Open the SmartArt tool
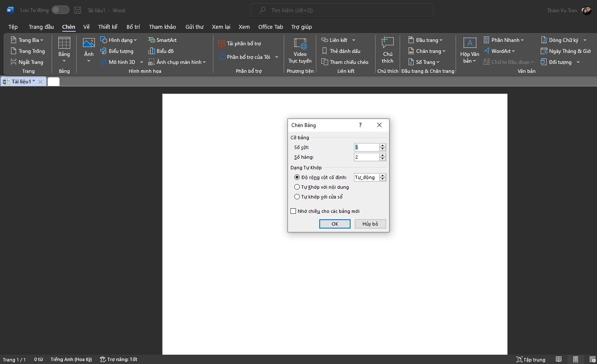The width and height of the screenshot is (597, 364). [162, 40]
